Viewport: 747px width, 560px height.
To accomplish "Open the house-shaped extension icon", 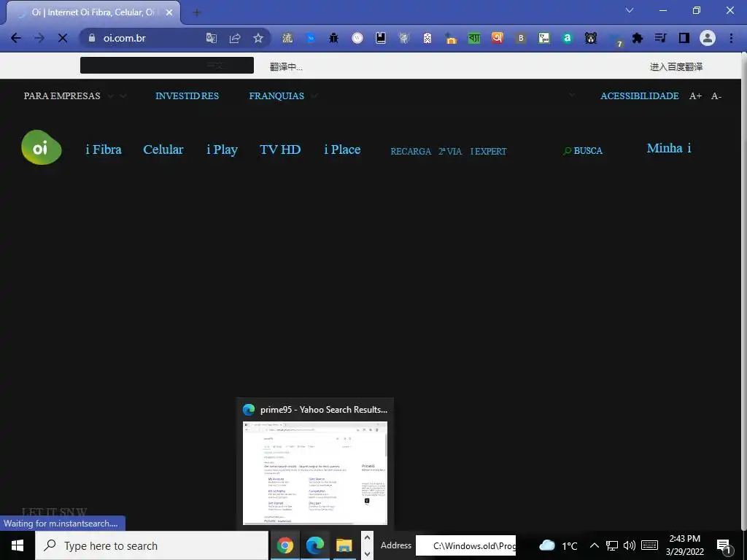I will tap(451, 38).
